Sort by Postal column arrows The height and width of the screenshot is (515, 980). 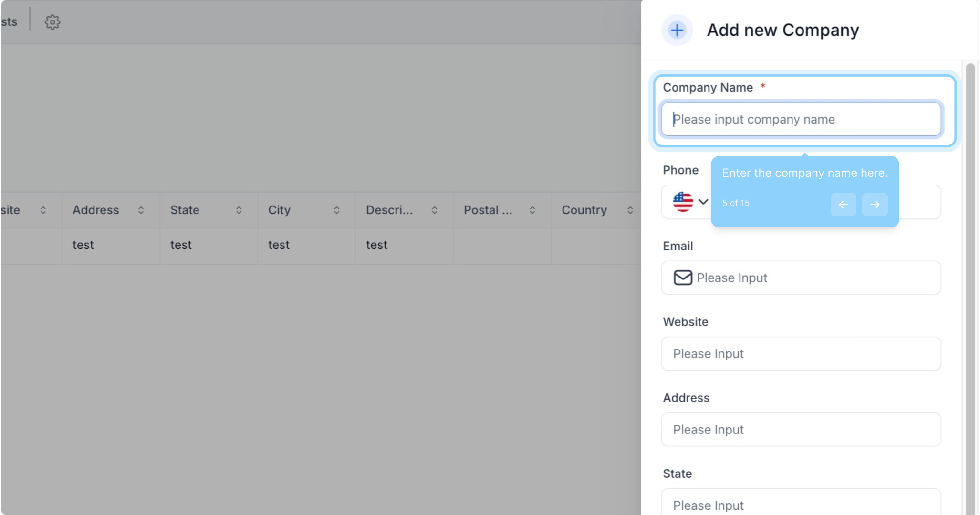click(x=532, y=210)
